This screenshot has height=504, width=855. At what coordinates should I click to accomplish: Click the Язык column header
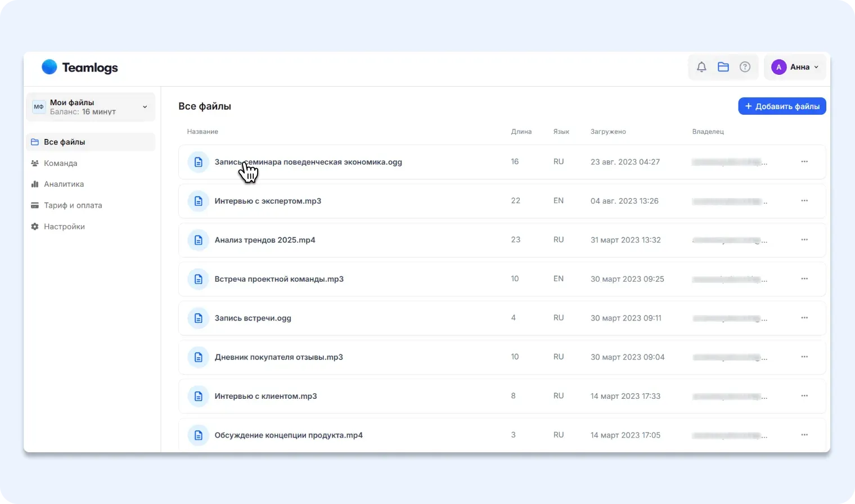561,132
